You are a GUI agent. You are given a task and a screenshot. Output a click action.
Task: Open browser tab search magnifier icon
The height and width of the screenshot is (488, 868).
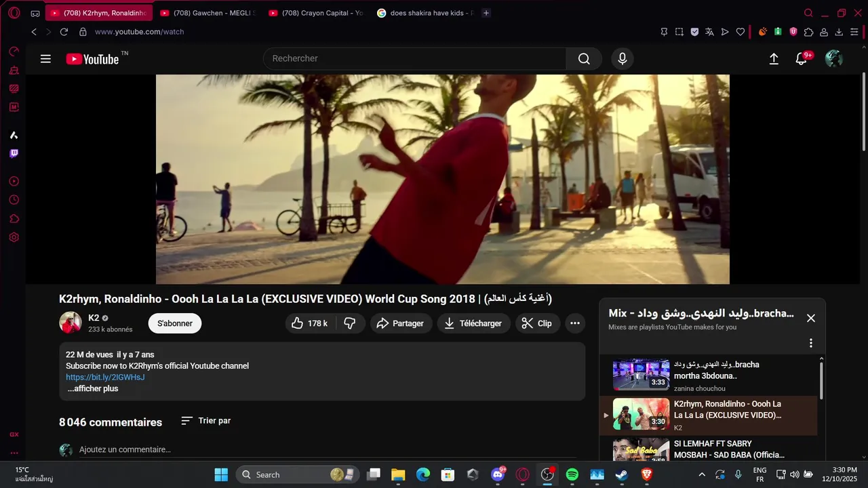coord(808,13)
